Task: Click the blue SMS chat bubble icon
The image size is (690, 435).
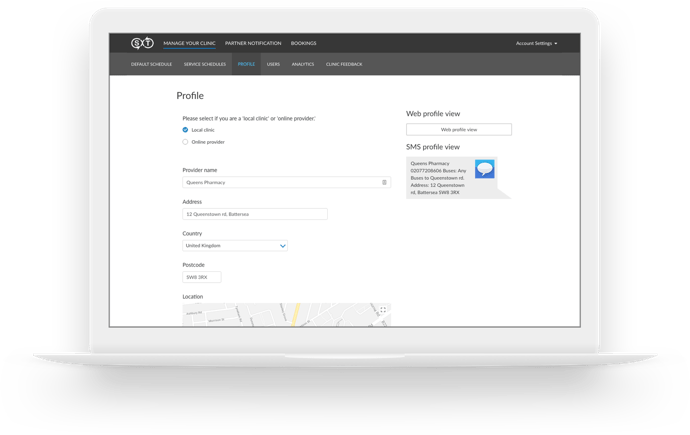Action: 484,170
